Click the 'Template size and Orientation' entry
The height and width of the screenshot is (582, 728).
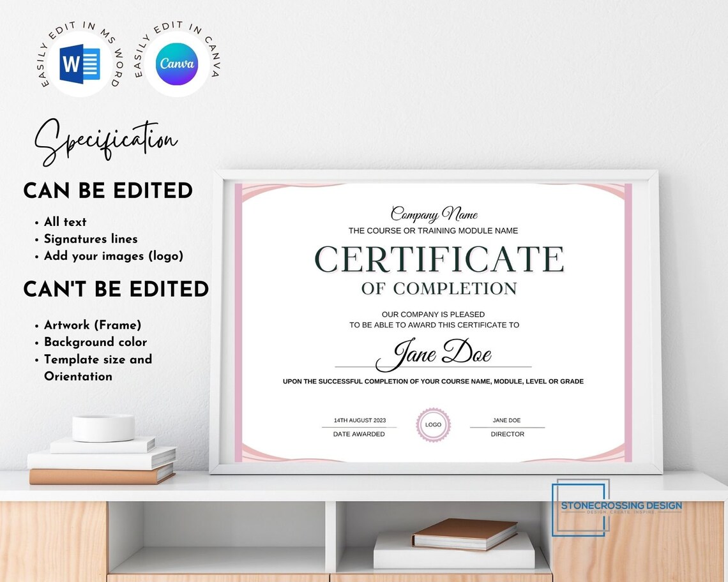[x=97, y=368]
